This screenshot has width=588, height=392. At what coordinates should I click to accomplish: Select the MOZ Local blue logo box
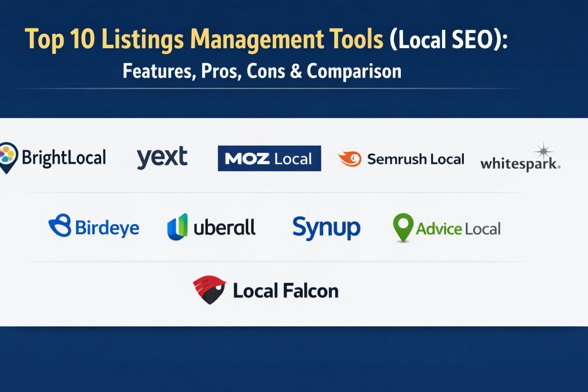pos(269,158)
